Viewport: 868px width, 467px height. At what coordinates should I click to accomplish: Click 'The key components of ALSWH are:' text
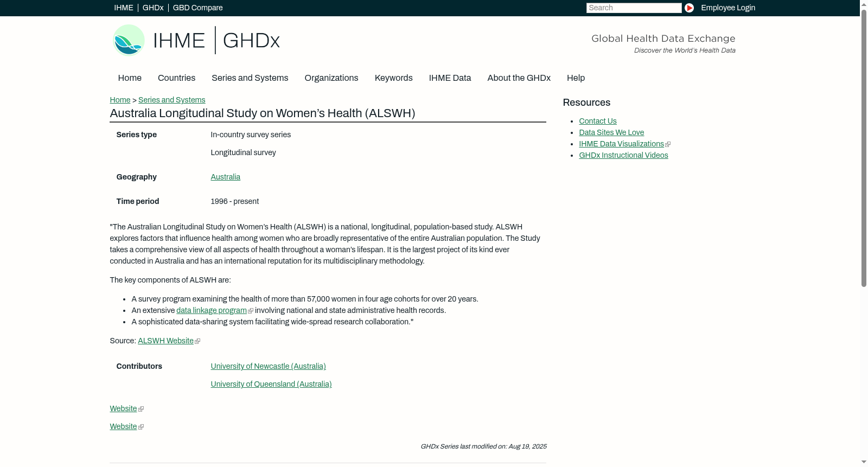coord(170,280)
